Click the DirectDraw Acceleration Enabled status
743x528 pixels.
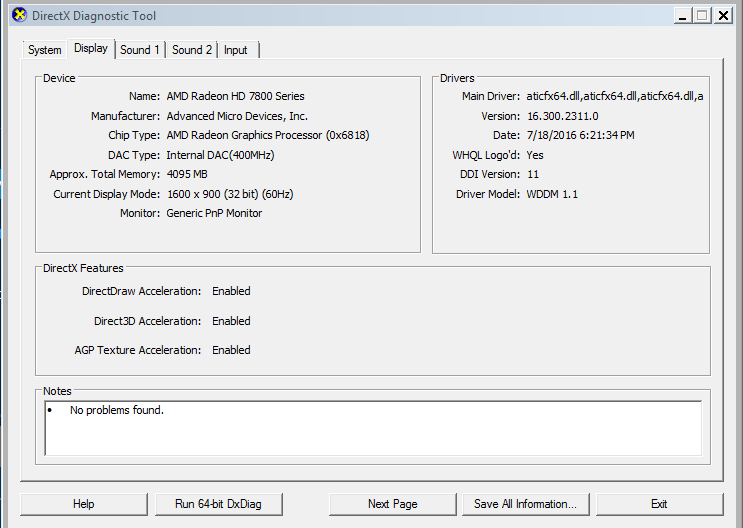point(231,291)
